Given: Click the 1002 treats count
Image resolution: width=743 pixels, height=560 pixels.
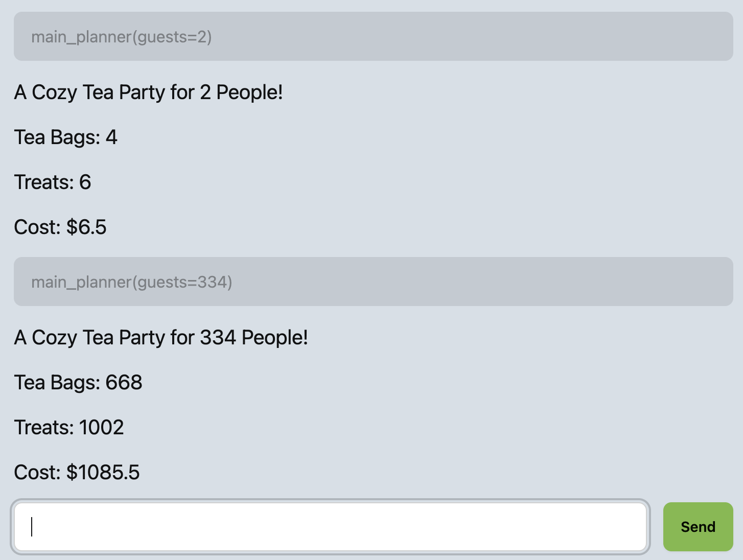Looking at the screenshot, I should [x=101, y=428].
